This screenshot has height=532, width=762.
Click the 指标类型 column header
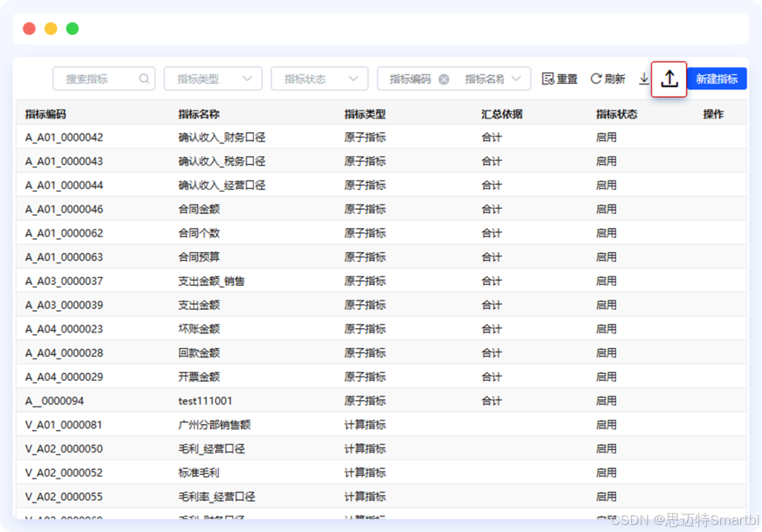[x=365, y=114]
